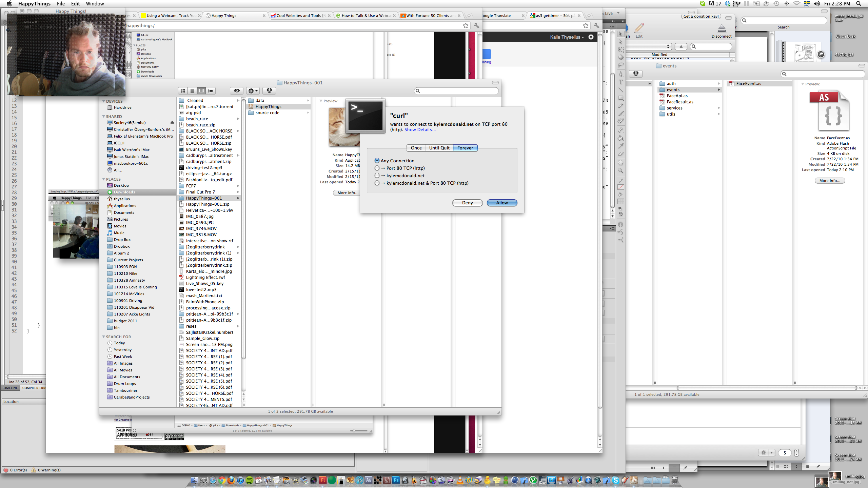Screen dimensions: 868x488
Task: Open the Finder Action gear dropdown
Action: pos(253,91)
